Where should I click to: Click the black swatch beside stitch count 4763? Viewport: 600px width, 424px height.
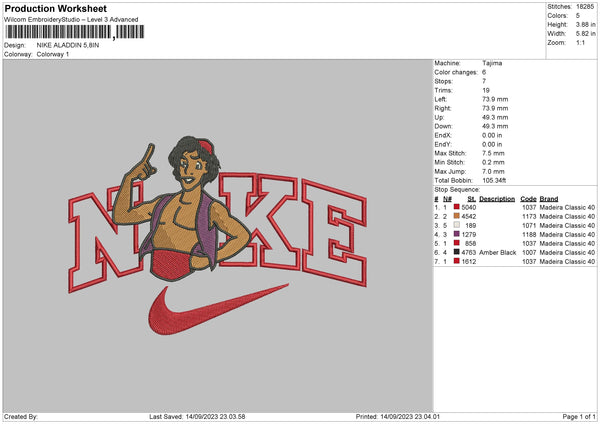coord(457,252)
